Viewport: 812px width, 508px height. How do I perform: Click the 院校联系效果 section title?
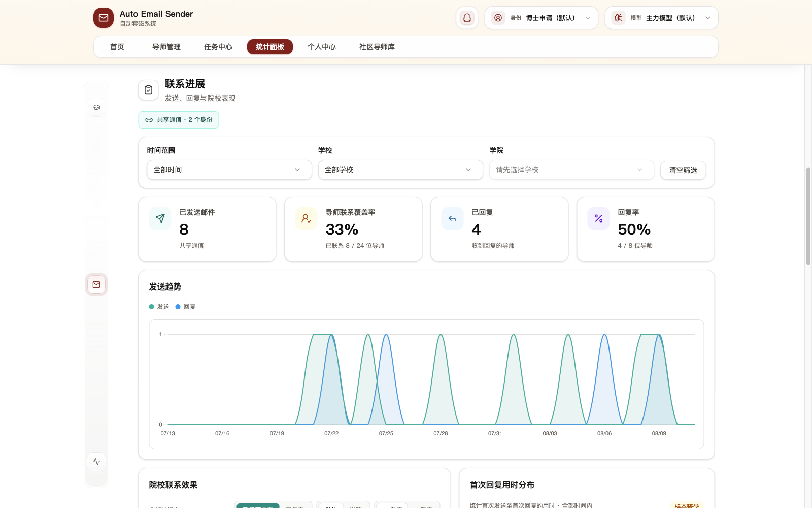click(x=173, y=485)
